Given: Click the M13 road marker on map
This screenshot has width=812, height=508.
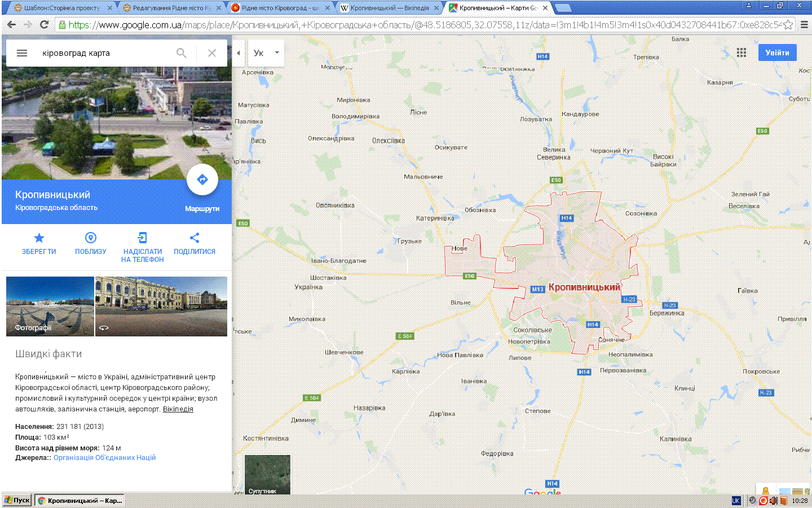Looking at the screenshot, I should coord(537,290).
